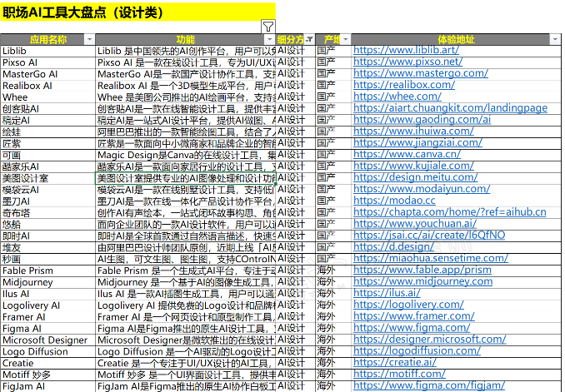Select the Logo Diffusion name cell

click(48, 352)
